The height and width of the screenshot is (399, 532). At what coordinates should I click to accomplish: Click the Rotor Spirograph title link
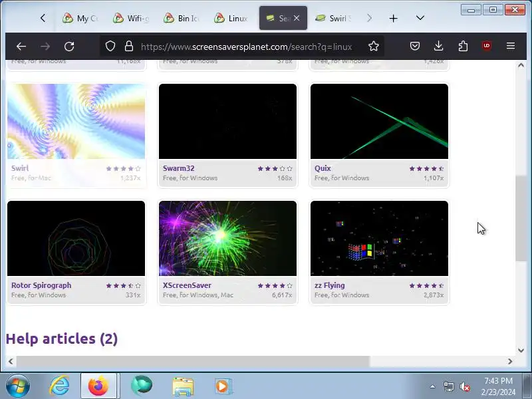[41, 285]
